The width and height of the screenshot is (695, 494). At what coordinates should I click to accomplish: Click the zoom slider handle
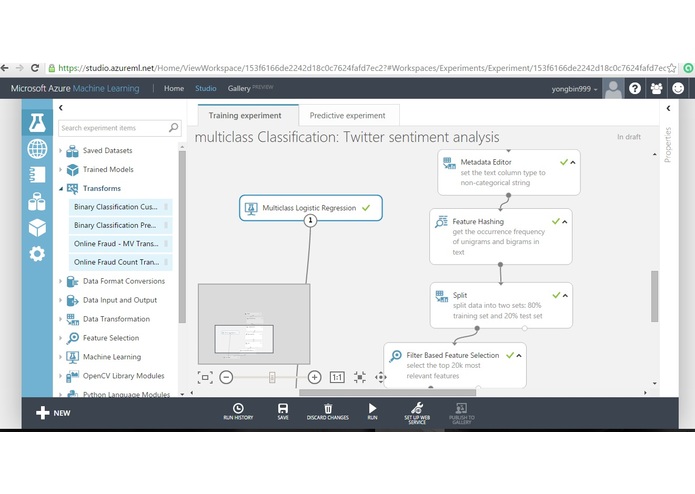click(272, 377)
